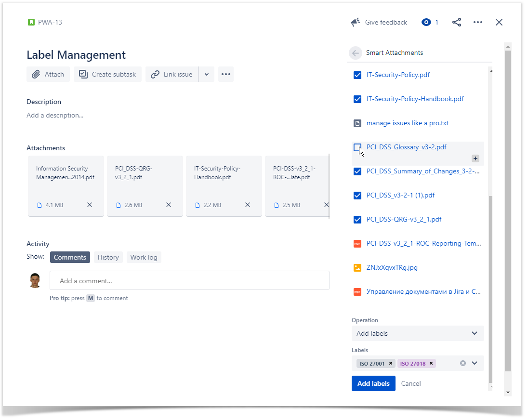Check the PCI_DSS_Glossary_v3-2.pdf checkbox
The width and height of the screenshot is (528, 420).
pos(357,147)
